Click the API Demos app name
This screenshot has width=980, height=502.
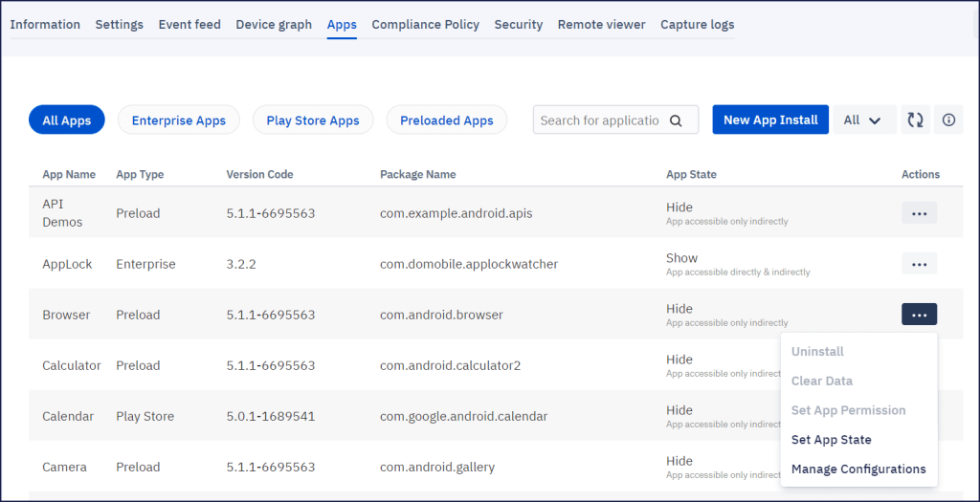point(62,213)
